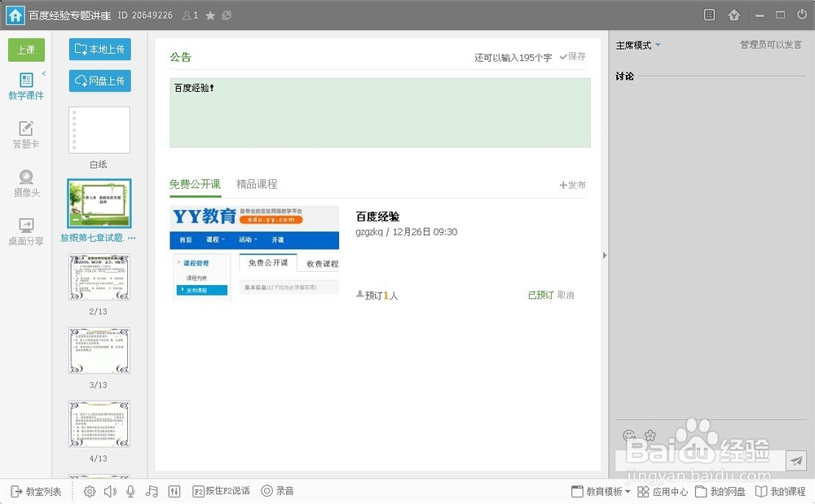Open more options dots beside 旅概第七章试题
The width and height of the screenshot is (815, 504).
click(x=131, y=238)
